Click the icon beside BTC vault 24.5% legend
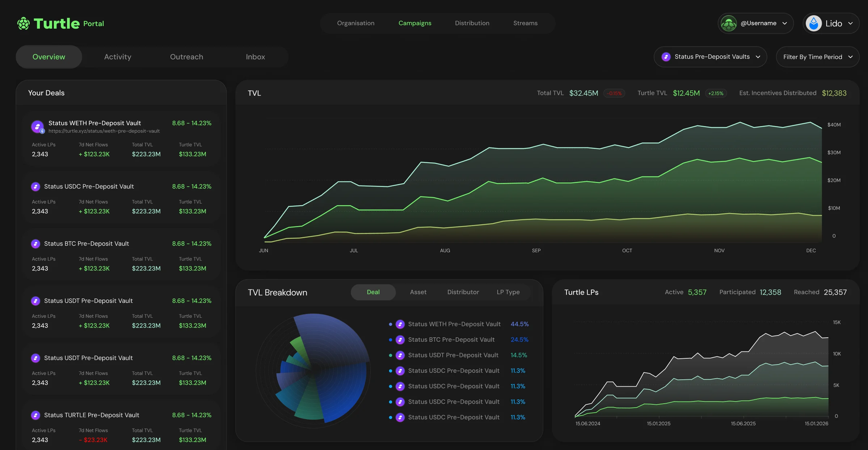Viewport: 868px width, 450px height. tap(400, 340)
